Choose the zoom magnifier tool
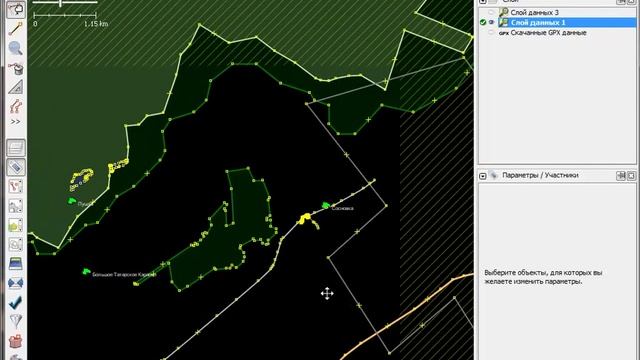The height and width of the screenshot is (360, 640). point(16,49)
